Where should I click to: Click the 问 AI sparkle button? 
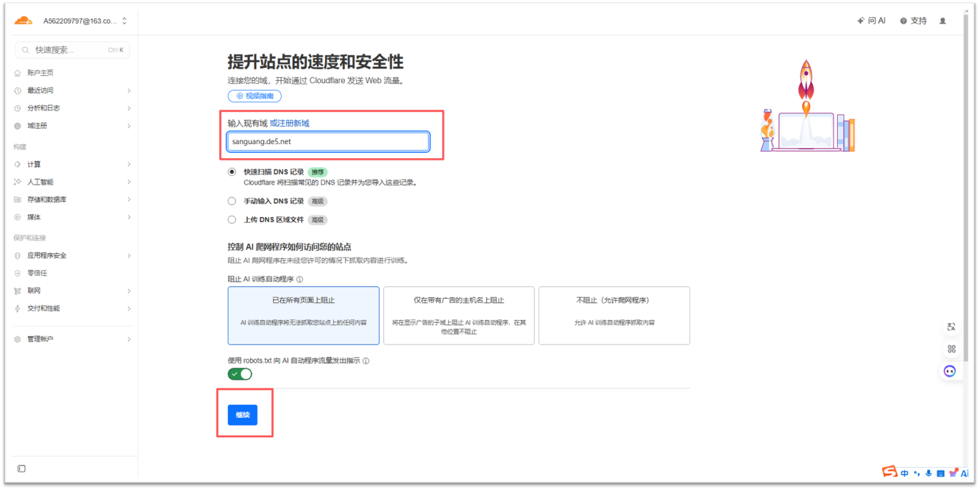coord(871,21)
